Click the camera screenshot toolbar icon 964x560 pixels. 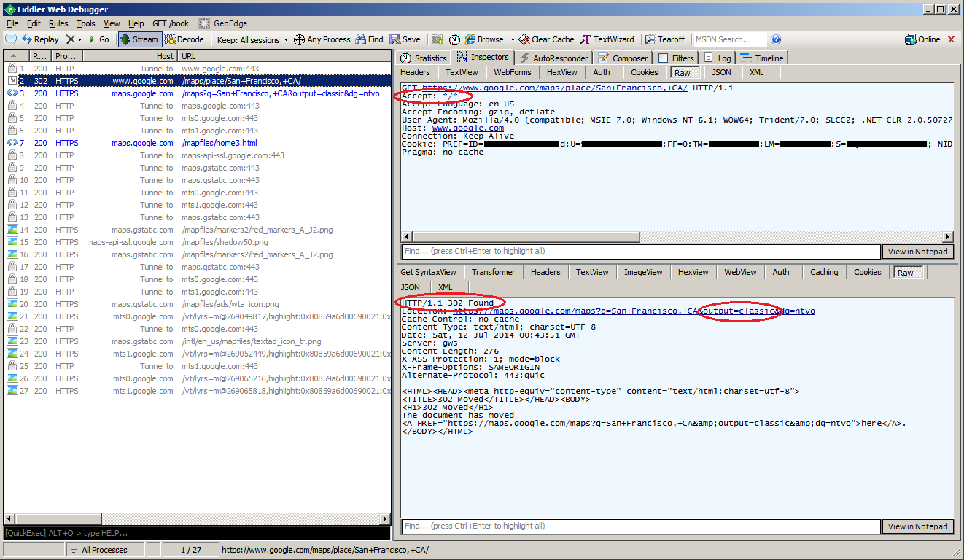(438, 39)
